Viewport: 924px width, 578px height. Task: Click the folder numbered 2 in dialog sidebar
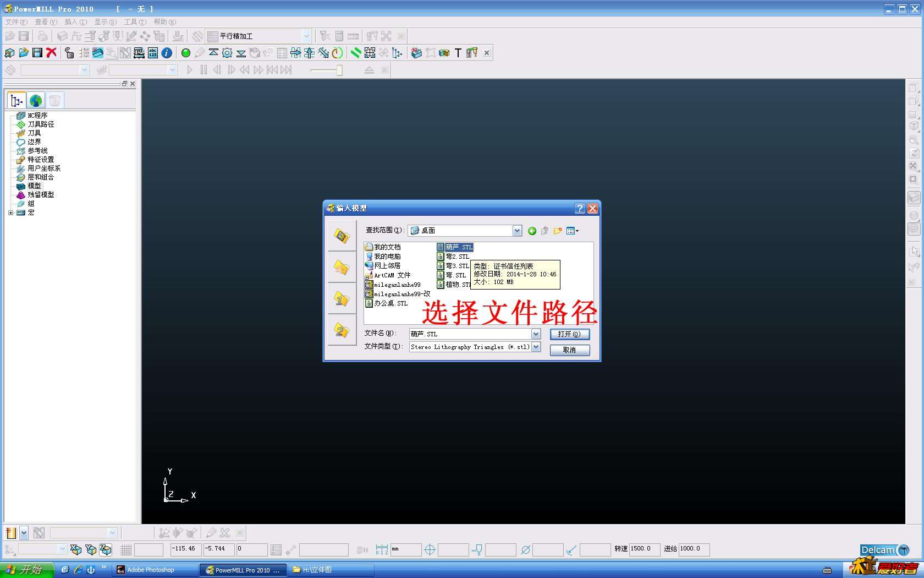342,330
